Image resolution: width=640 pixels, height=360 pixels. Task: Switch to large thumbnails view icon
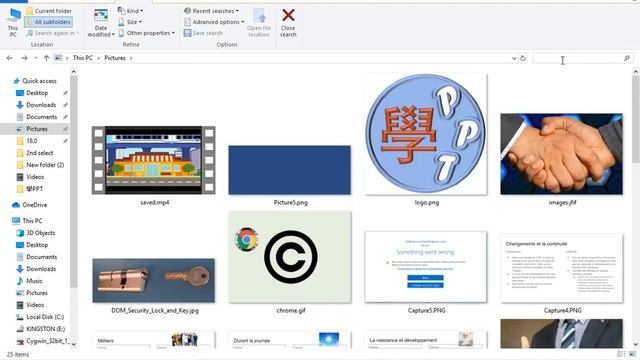pos(633,354)
